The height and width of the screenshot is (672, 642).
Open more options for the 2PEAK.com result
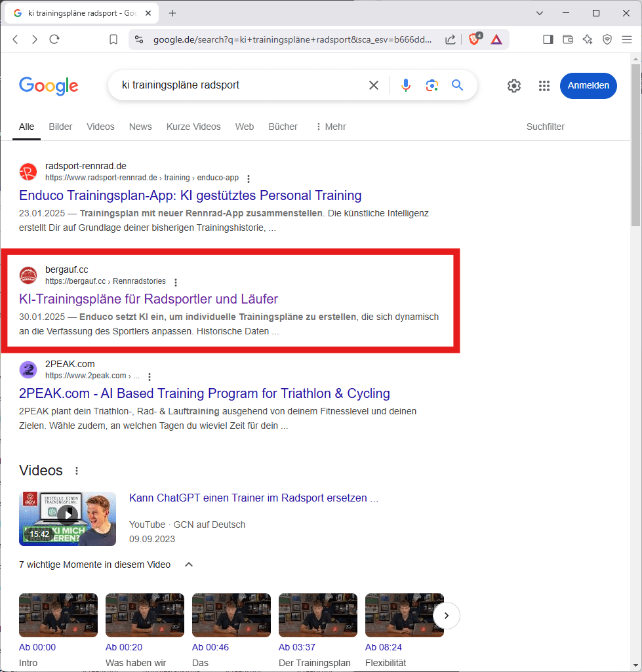point(150,376)
